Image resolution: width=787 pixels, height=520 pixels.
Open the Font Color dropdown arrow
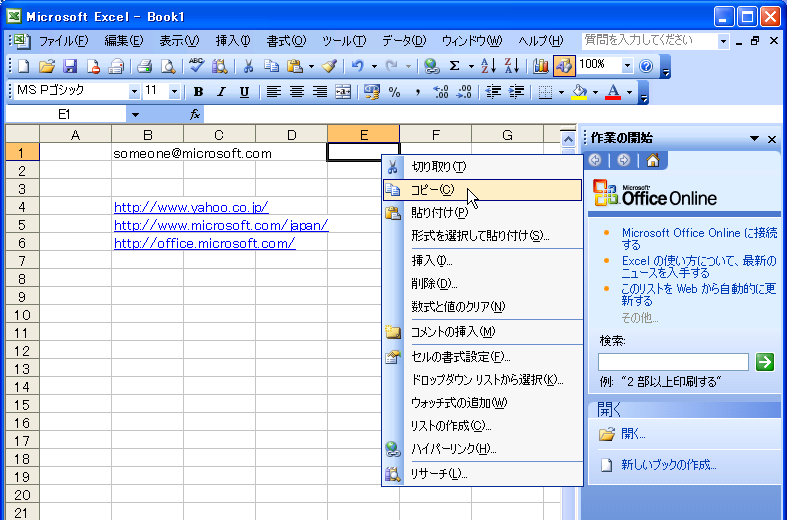(629, 93)
